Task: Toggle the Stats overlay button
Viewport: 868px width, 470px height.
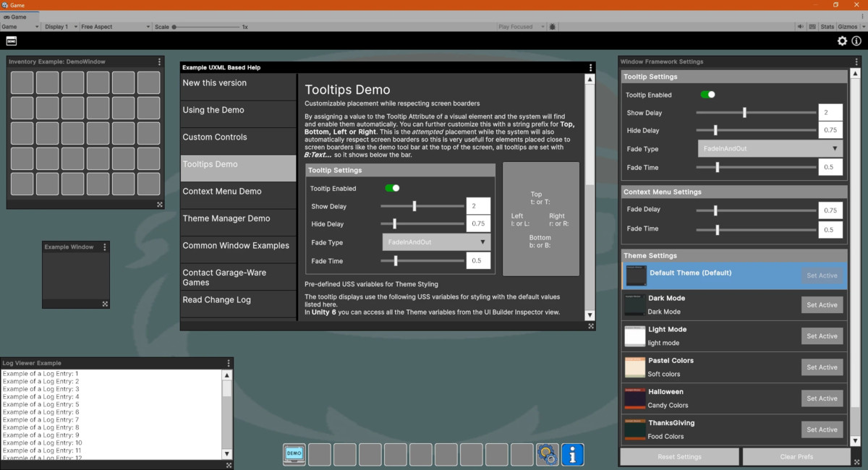Action: (x=827, y=27)
